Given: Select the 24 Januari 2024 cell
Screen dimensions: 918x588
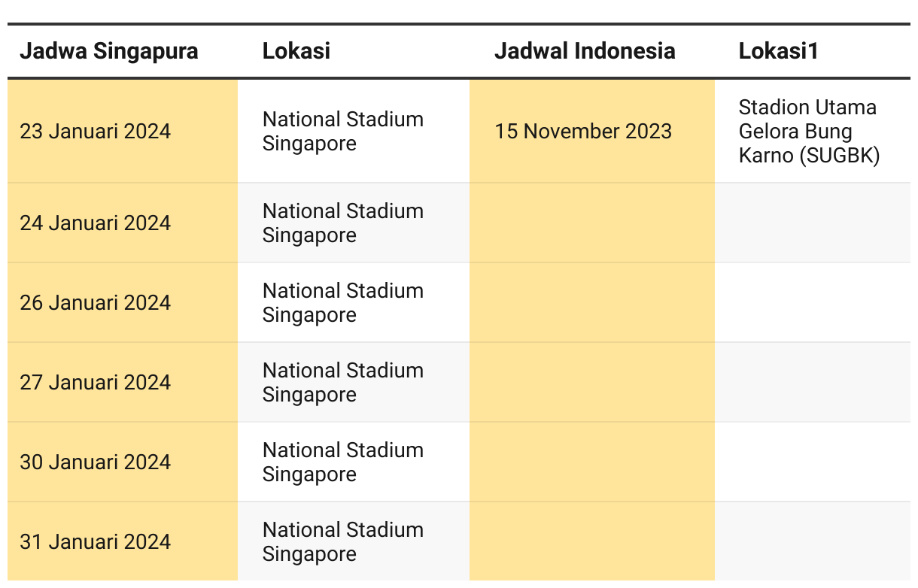Looking at the screenshot, I should click(x=123, y=223).
